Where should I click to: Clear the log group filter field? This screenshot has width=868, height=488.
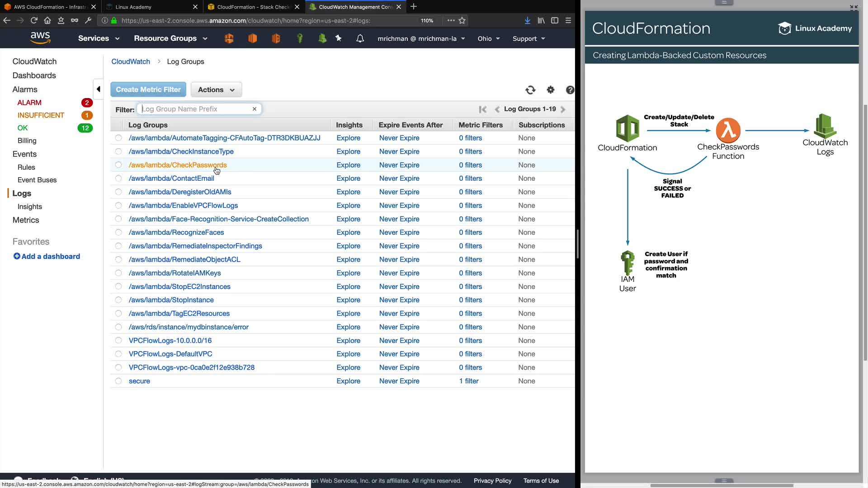point(255,109)
